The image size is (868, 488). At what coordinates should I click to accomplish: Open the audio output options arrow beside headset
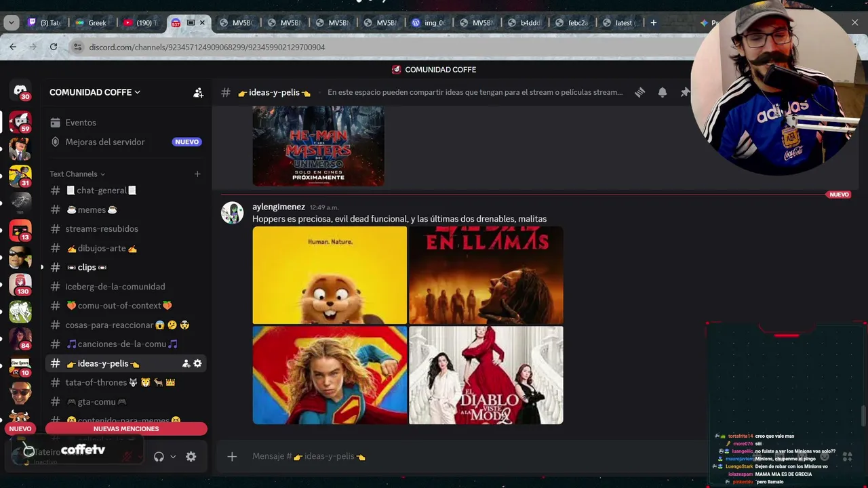pyautogui.click(x=173, y=457)
